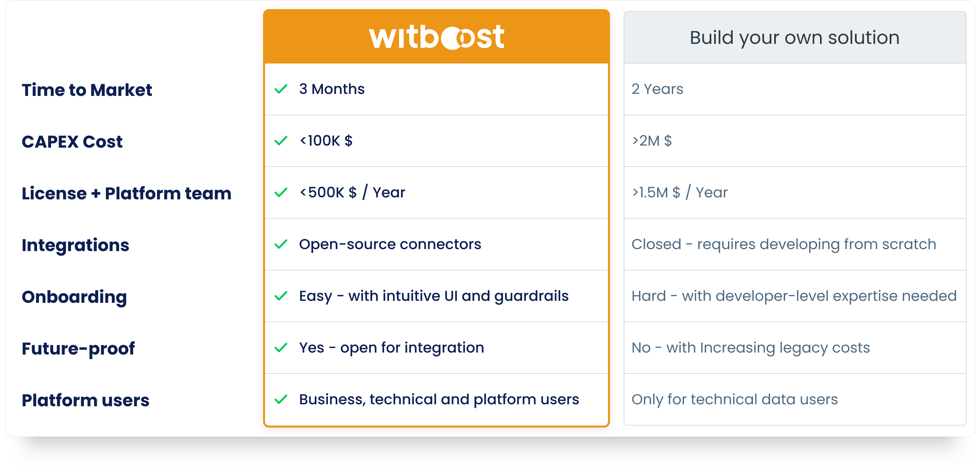Click the checkmark next to <500K $ / Year
Image resolution: width=980 pixels, height=475 pixels.
(x=281, y=192)
